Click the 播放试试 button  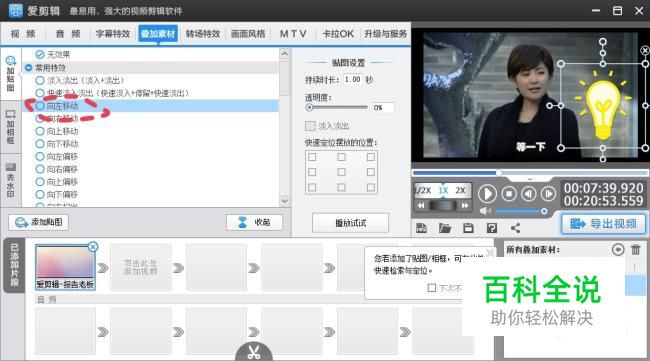tap(350, 223)
